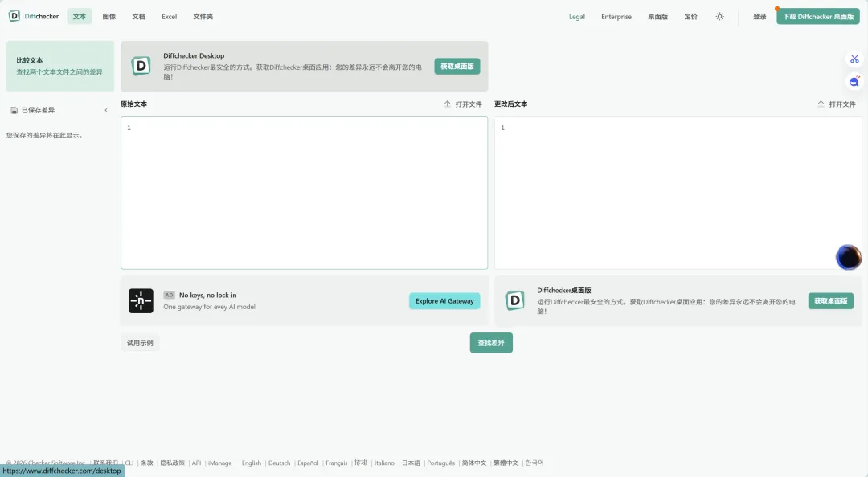Viewport: 868px width, 477px height.
Task: Switch language to English
Action: click(252, 463)
